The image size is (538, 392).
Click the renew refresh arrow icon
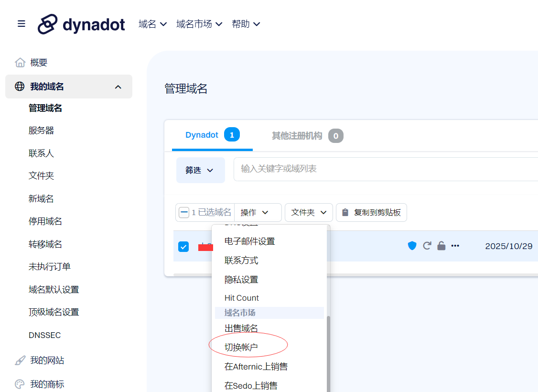click(427, 246)
